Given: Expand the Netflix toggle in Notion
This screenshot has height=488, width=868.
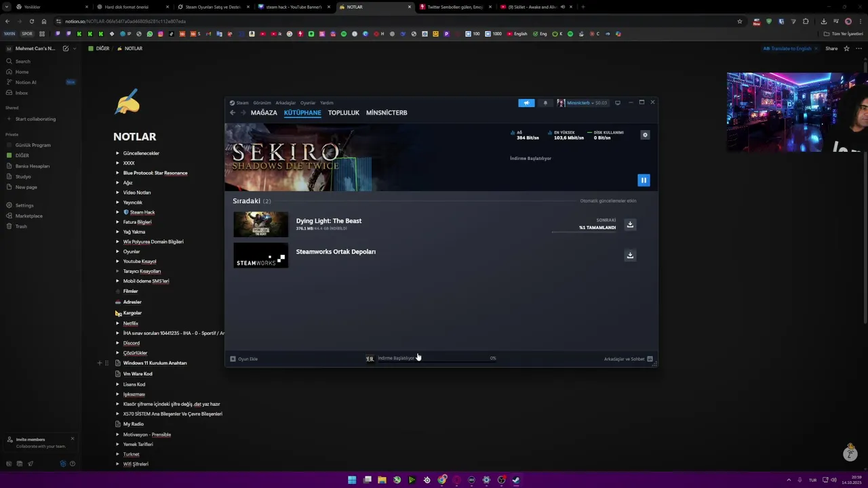Looking at the screenshot, I should 117,323.
